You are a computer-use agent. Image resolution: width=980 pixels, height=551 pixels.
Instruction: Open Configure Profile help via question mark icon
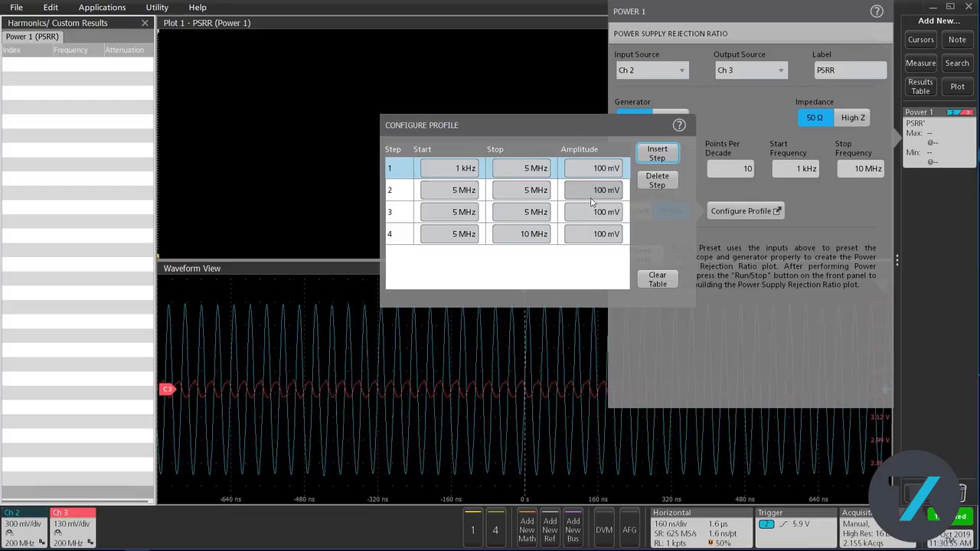(x=679, y=125)
